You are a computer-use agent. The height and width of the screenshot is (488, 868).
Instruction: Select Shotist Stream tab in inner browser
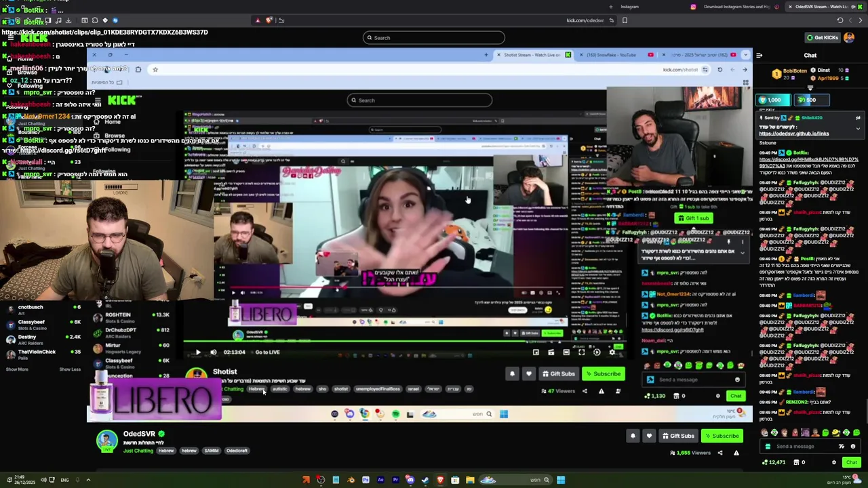[x=533, y=55]
